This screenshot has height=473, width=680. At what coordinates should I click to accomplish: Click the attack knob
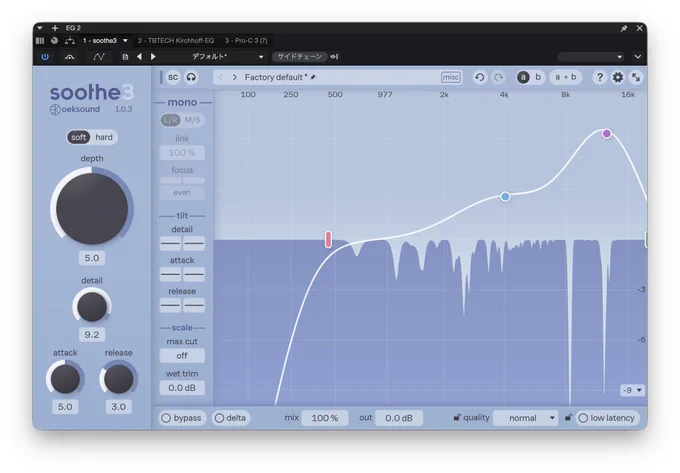tap(65, 378)
